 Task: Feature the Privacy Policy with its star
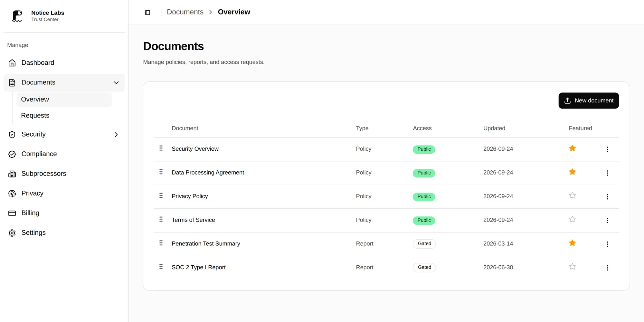(572, 195)
